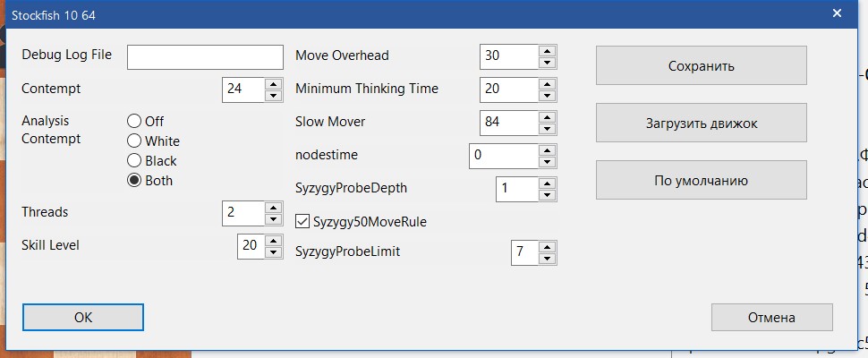
Task: Pick the Both radio option
Action: pos(134,181)
